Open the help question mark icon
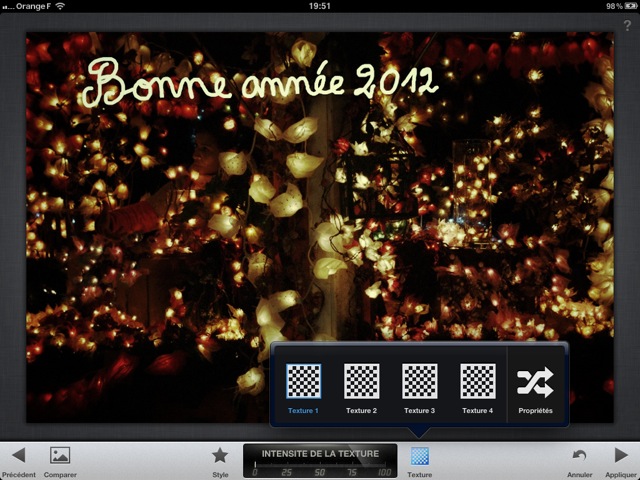Viewport: 640px width, 480px height. point(627,25)
